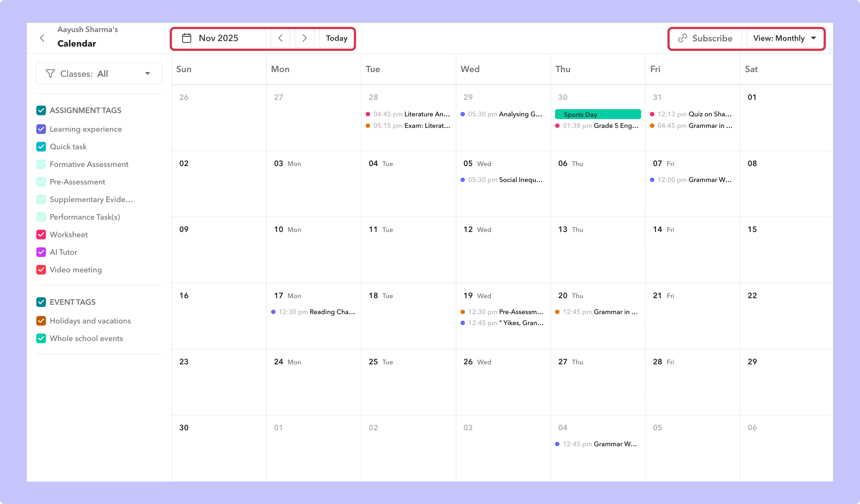The image size is (860, 504).
Task: Open the 12:00 pm Grammar W… event
Action: pos(691,180)
